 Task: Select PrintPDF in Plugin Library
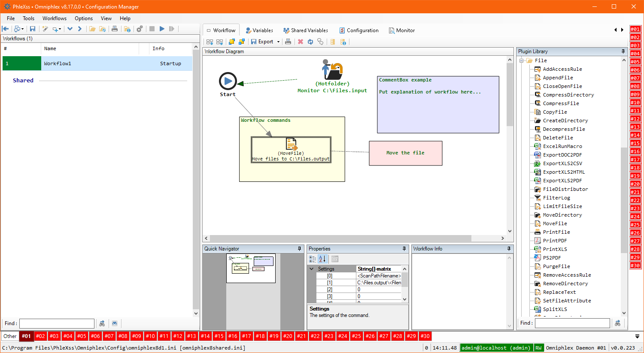pos(555,241)
